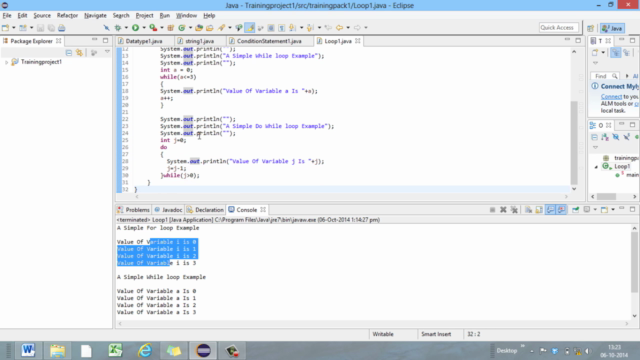The image size is (640, 360).
Task: Select the Java perspective button
Action: (x=612, y=28)
